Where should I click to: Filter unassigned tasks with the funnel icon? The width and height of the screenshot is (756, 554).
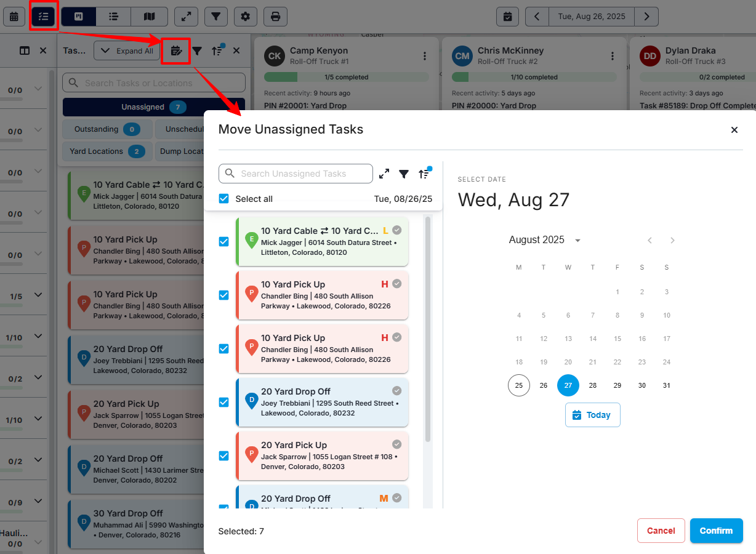click(404, 174)
